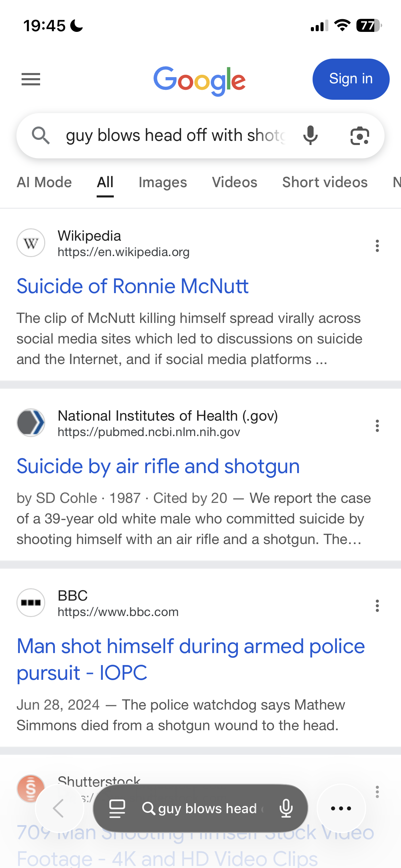Open browser three-dot more options button
Viewport: 401px width, 868px height.
pyautogui.click(x=341, y=808)
